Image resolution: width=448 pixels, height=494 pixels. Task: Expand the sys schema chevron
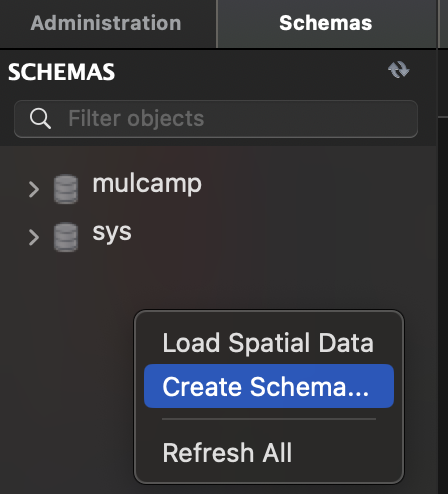33,237
